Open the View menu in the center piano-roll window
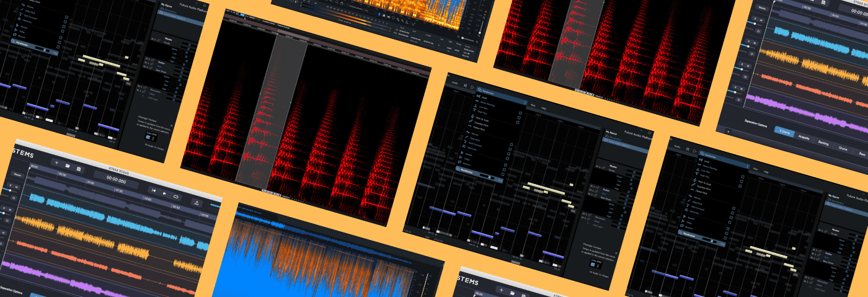Image resolution: width=868 pixels, height=297 pixels. (533, 105)
